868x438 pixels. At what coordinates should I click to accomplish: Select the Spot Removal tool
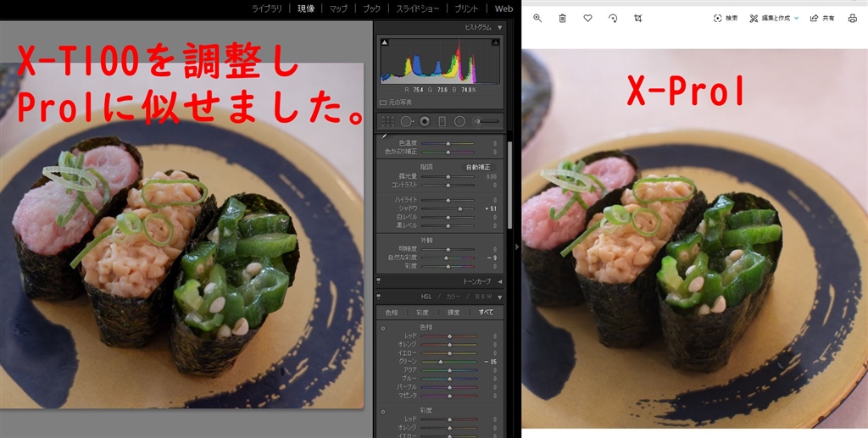tap(406, 121)
